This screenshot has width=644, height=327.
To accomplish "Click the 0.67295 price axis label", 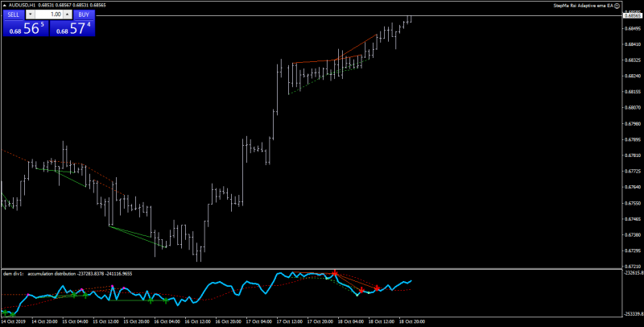I will (633, 250).
